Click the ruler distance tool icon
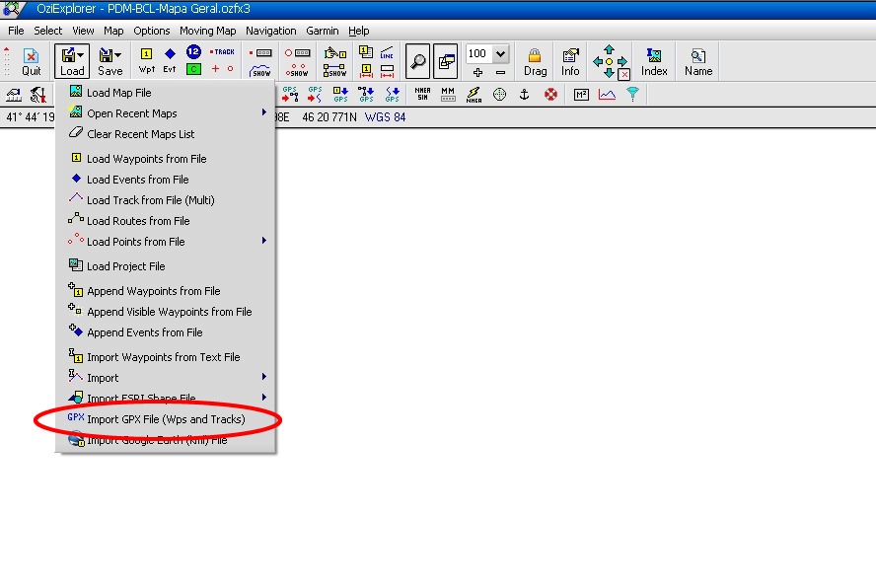Viewport: 876px width, 588px height. pyautogui.click(x=14, y=95)
